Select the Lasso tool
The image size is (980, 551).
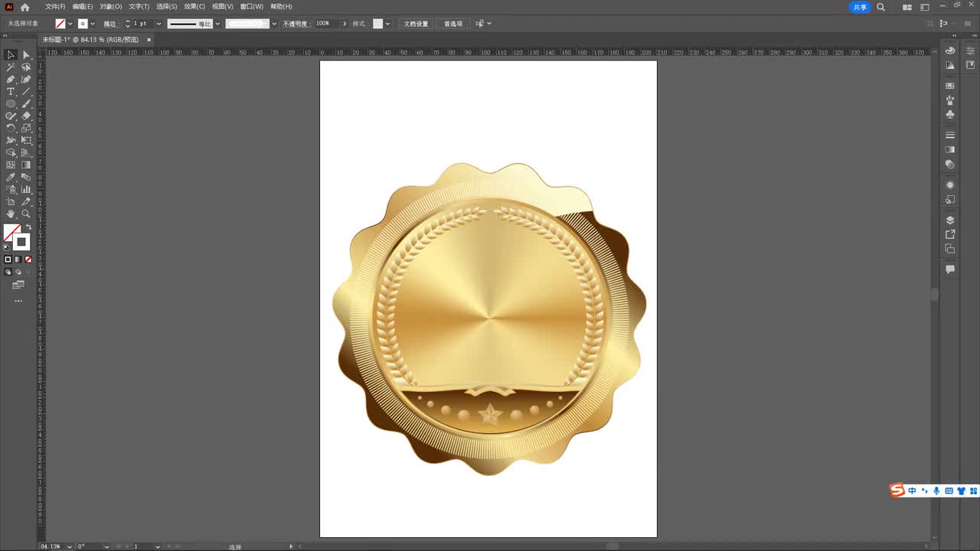pyautogui.click(x=26, y=67)
